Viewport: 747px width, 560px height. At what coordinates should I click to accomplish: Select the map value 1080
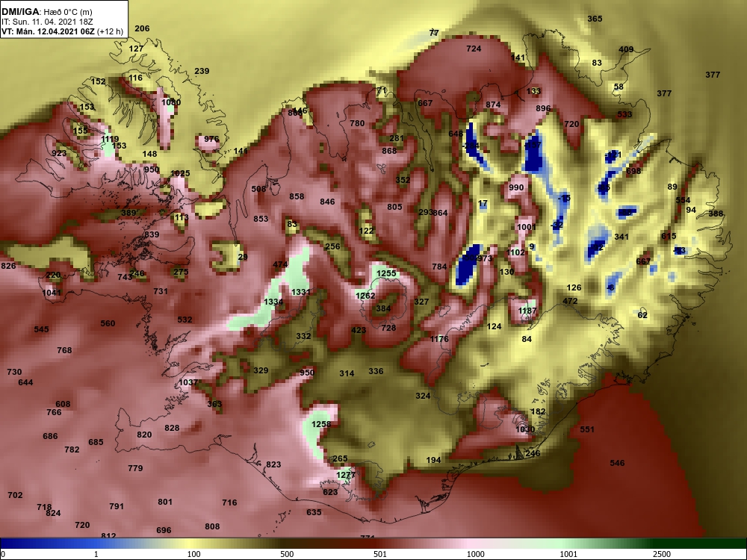(171, 102)
